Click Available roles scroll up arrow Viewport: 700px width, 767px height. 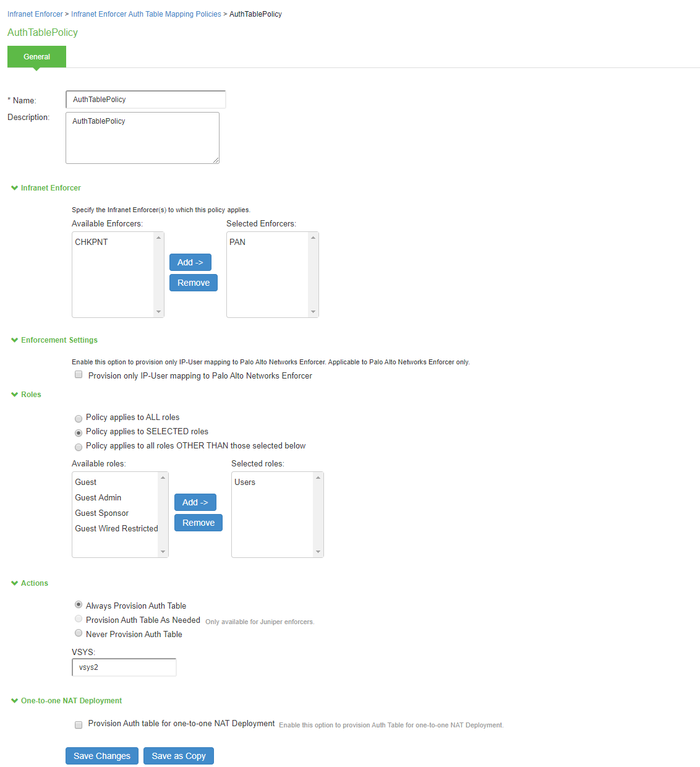[x=163, y=478]
